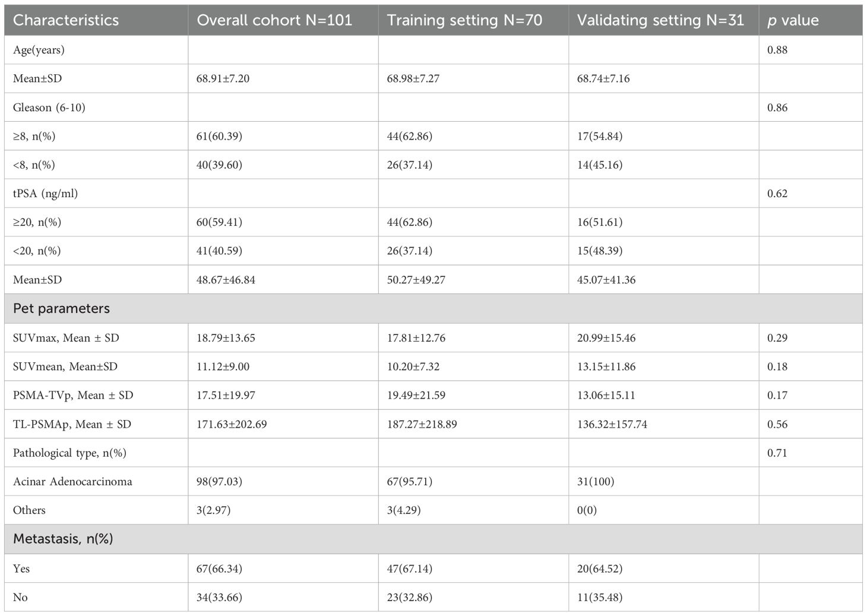Select the Age(years) row label

(39, 50)
